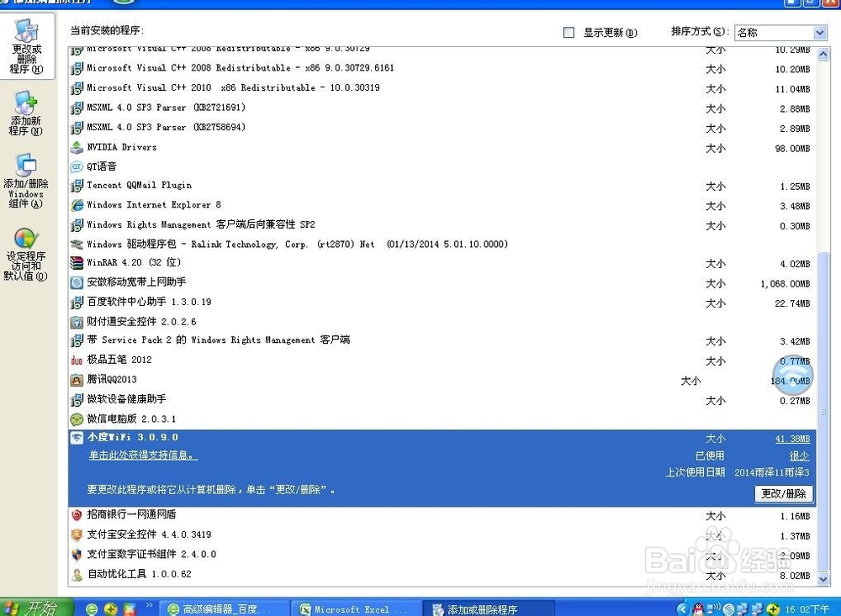Viewport: 841px width, 616px height.
Task: Select 支付宝安全控件 icon
Action: click(77, 535)
